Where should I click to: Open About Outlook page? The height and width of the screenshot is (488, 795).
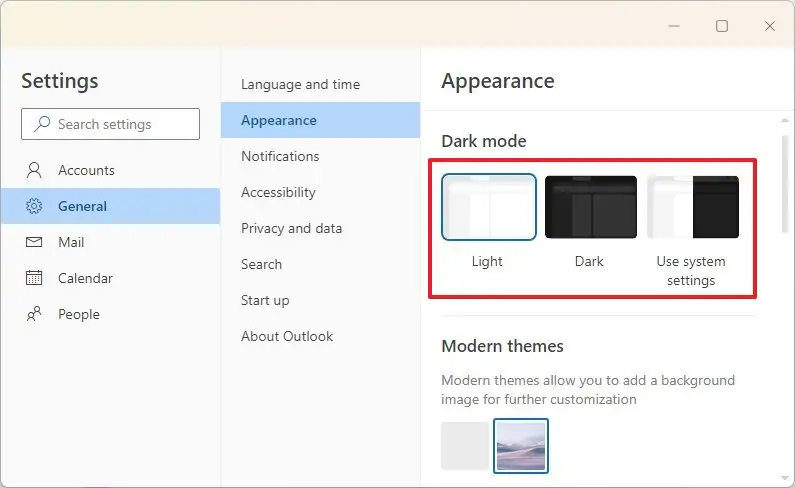coord(287,336)
